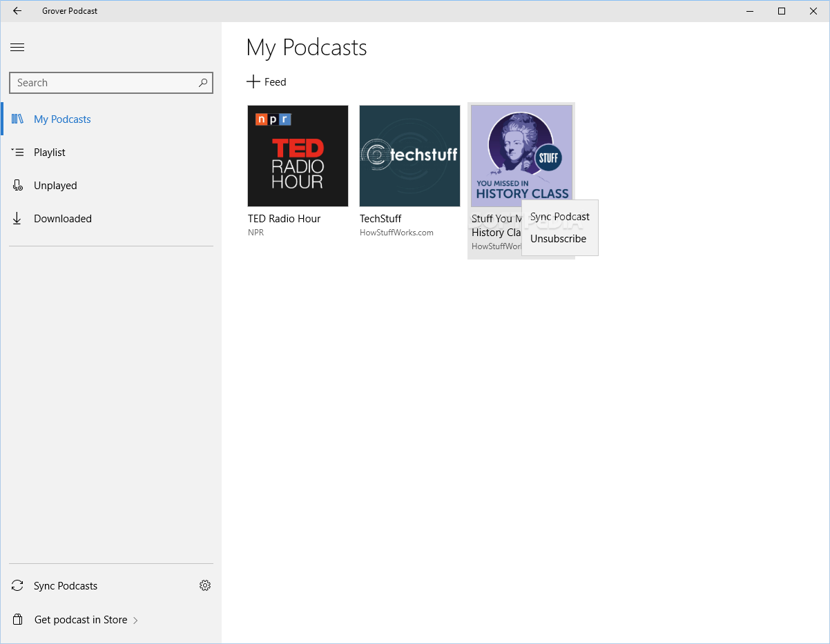
Task: Select Sync Podcast from context menu
Action: point(559,217)
